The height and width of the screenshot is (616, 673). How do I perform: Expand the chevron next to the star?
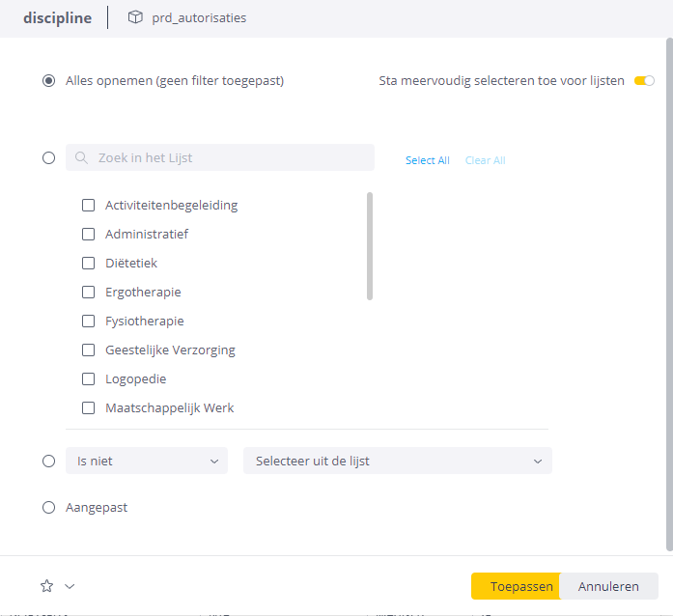click(69, 586)
